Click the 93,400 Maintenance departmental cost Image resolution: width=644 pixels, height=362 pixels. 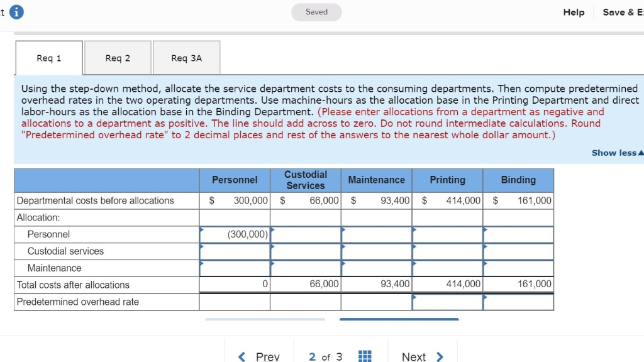395,200
